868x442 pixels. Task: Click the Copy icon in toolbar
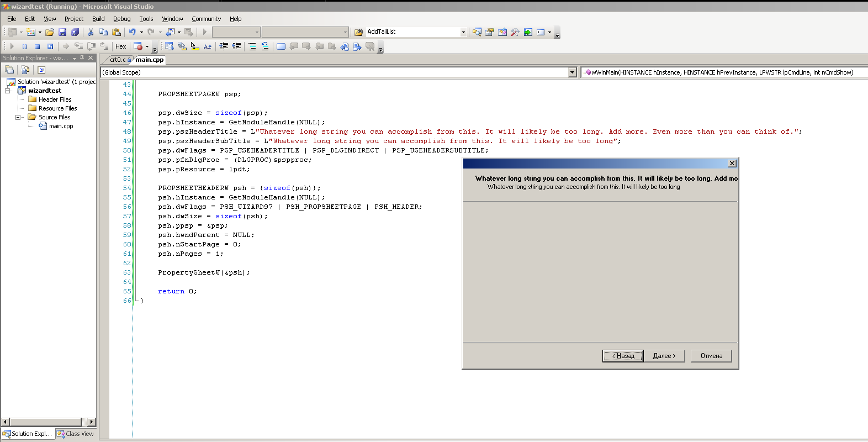click(103, 32)
